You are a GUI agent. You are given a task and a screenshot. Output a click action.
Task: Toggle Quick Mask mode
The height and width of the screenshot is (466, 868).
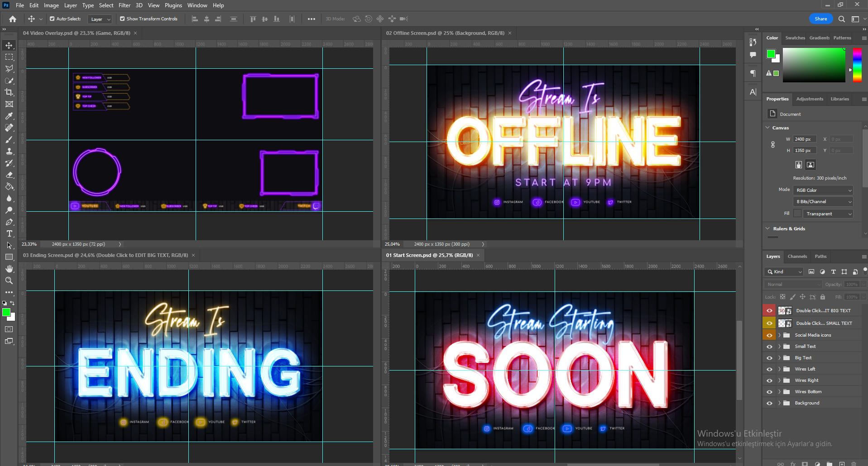9,329
